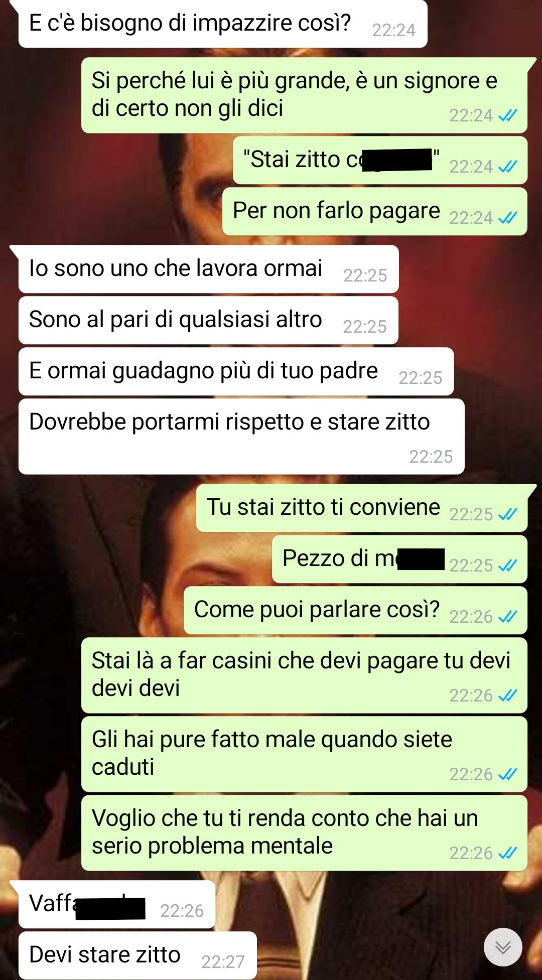The width and height of the screenshot is (542, 980).
Task: Select message 'Io sono uno che lavora ormai'
Action: click(x=209, y=269)
